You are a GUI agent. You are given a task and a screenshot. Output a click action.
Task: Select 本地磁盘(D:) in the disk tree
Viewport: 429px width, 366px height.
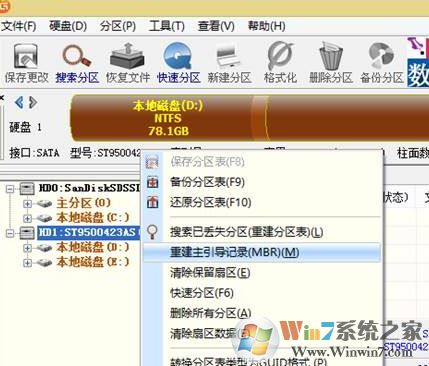click(92, 247)
